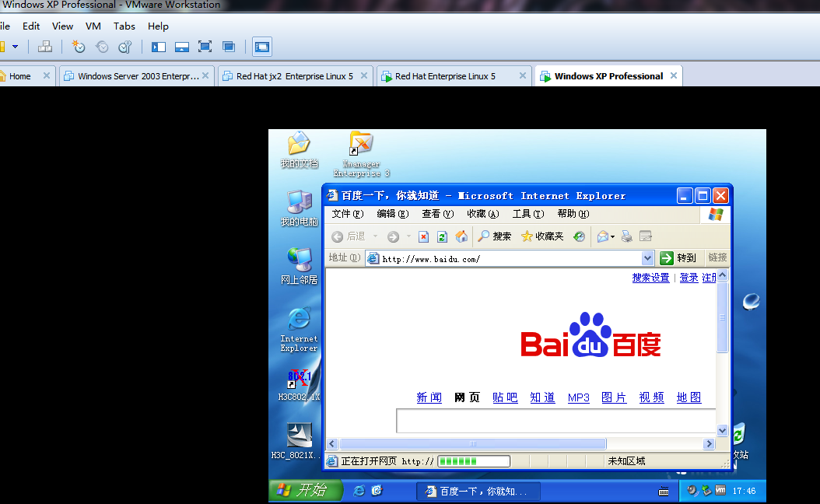Click the IE media/history icon
This screenshot has height=504, width=820.
(x=579, y=237)
